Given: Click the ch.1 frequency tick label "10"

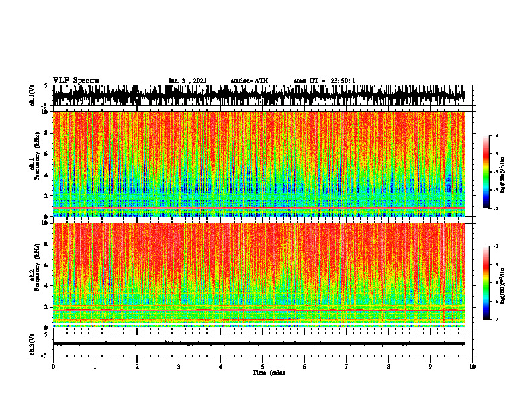Looking at the screenshot, I should [46, 112].
